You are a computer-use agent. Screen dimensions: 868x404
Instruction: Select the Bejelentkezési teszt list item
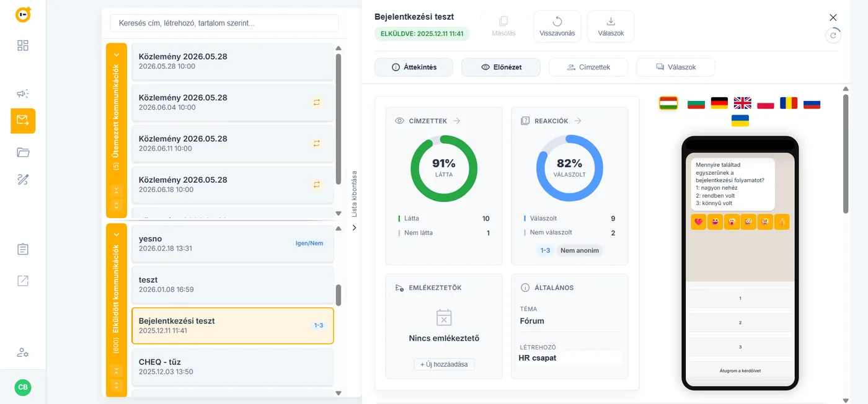click(232, 326)
